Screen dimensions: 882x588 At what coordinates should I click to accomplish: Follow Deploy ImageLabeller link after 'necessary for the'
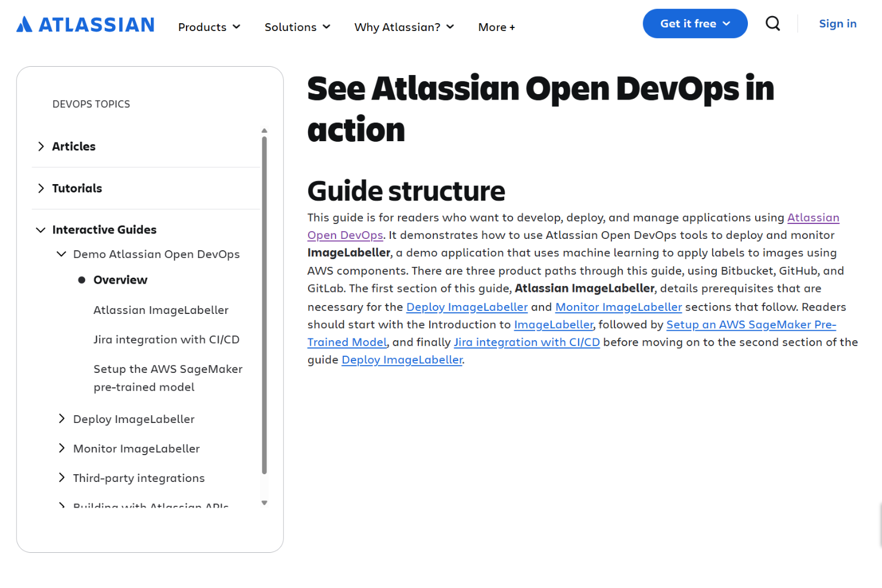tap(467, 307)
